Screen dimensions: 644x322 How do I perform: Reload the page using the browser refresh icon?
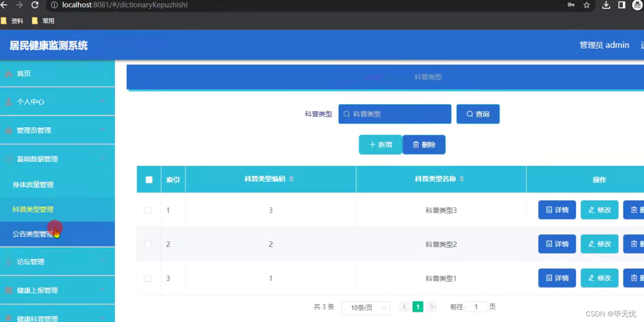(34, 5)
